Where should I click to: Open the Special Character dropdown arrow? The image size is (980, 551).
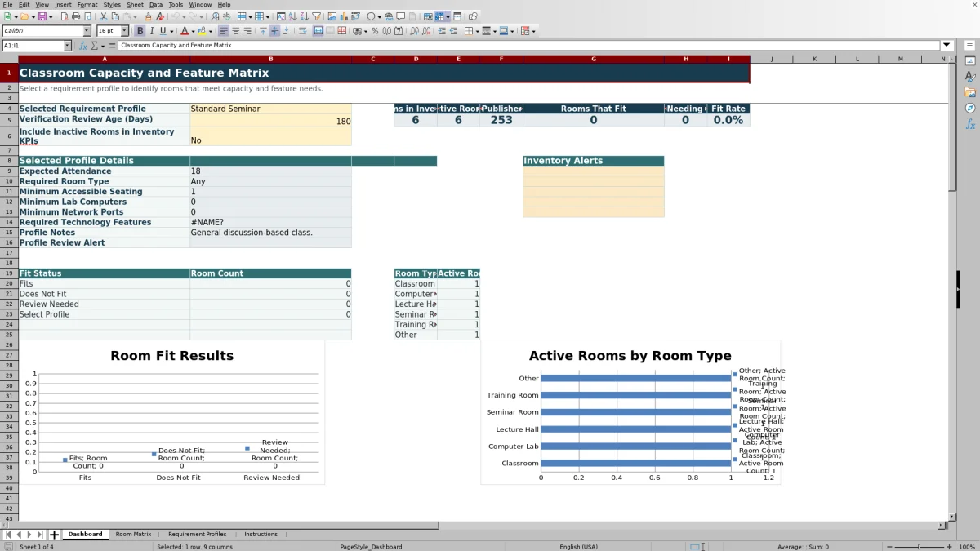click(x=380, y=17)
